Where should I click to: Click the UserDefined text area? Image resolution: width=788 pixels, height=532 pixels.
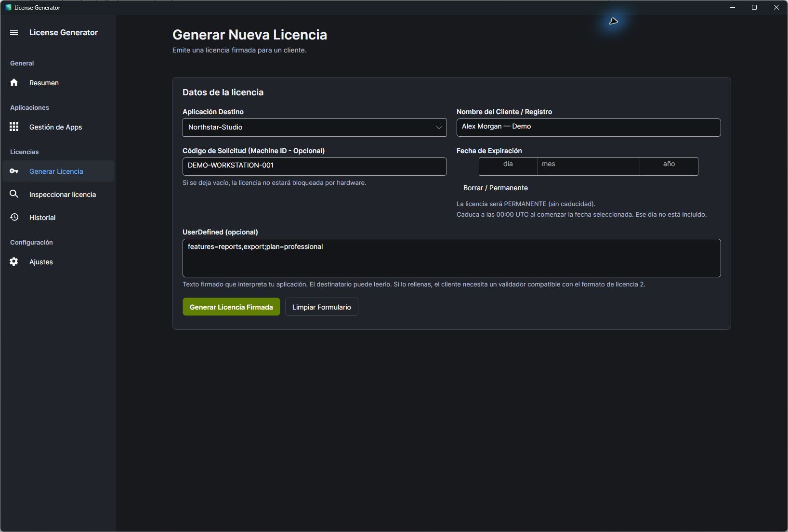click(452, 258)
